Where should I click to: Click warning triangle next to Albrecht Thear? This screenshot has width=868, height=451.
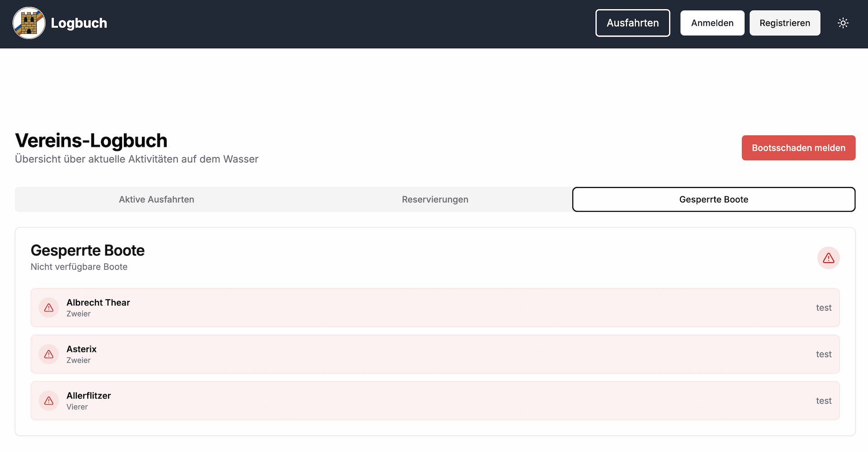pos(49,308)
